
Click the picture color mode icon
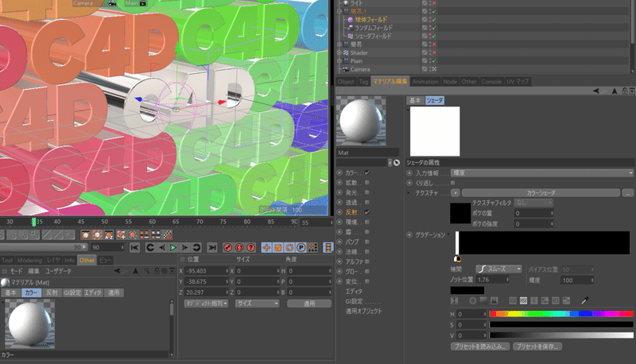point(494,300)
